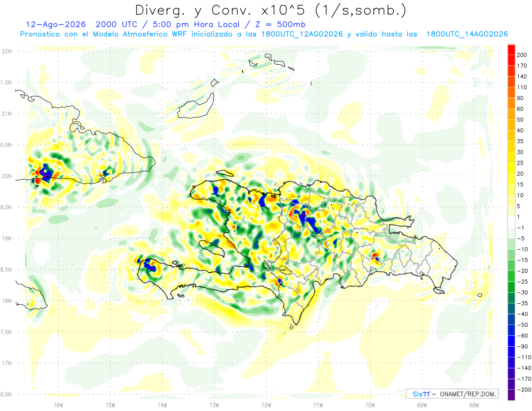532x411 pixels.
Task: Click the negative legend value '-110'
Action: click(x=524, y=357)
